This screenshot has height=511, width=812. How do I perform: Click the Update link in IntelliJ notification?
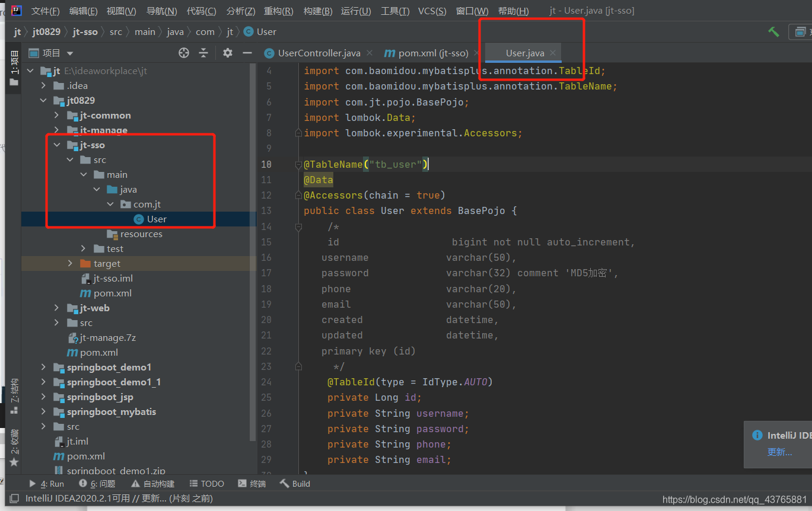(779, 452)
